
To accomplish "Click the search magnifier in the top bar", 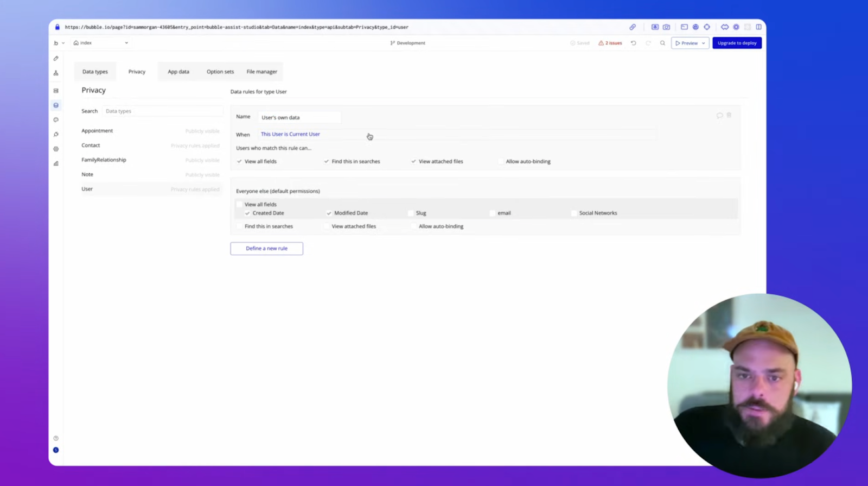I will (662, 43).
